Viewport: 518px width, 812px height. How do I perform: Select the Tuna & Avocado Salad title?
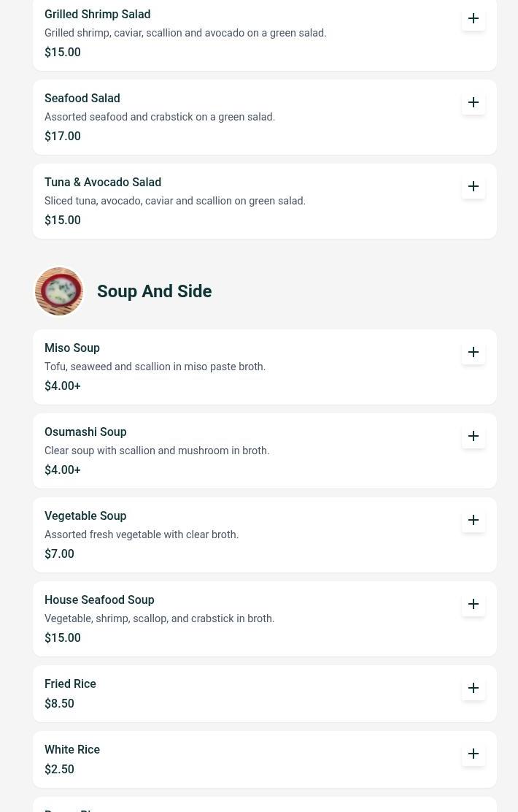(x=103, y=183)
